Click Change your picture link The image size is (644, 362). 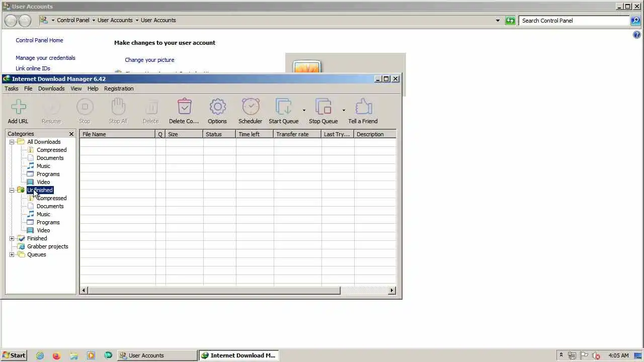[x=149, y=60]
